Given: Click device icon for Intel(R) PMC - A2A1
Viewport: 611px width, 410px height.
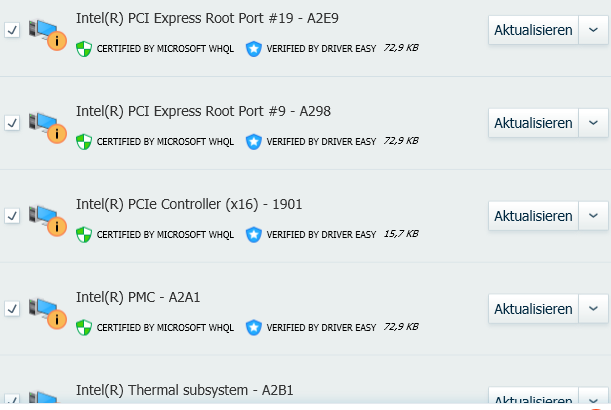Looking at the screenshot, I should 46,312.
